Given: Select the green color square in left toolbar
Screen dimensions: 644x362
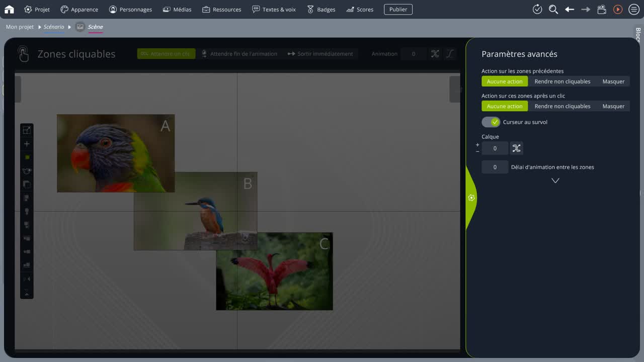Looking at the screenshot, I should tap(27, 157).
